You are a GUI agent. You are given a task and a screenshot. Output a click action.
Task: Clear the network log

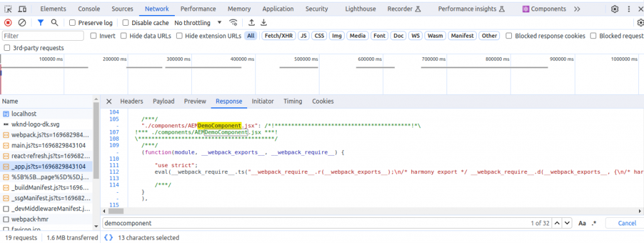tap(23, 23)
